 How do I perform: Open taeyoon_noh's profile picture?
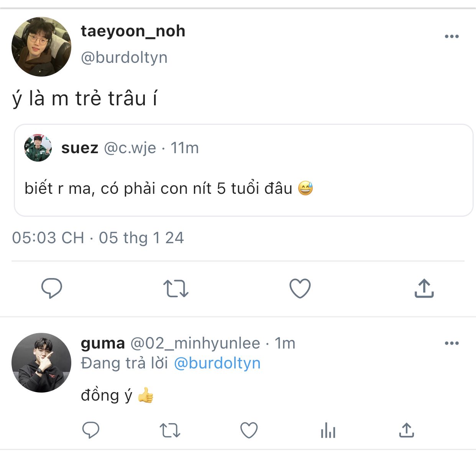coord(41,47)
